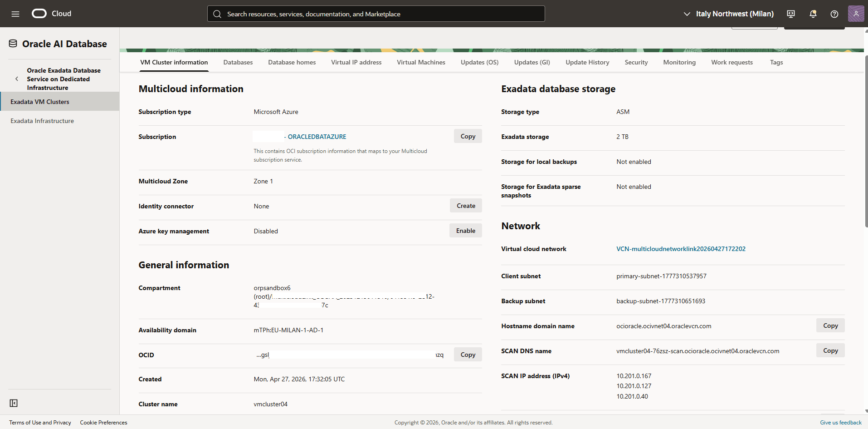The height and width of the screenshot is (429, 868).
Task: Open the Security tab
Action: click(636, 62)
